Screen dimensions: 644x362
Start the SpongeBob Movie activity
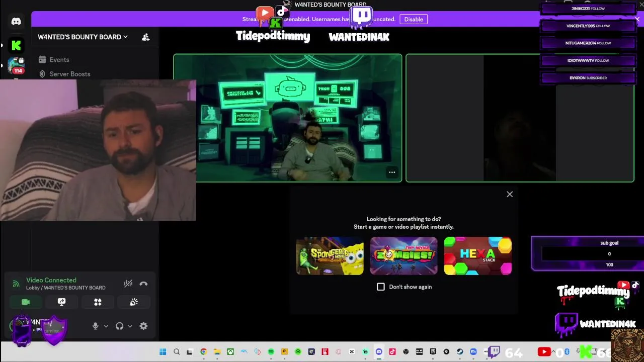pyautogui.click(x=330, y=256)
